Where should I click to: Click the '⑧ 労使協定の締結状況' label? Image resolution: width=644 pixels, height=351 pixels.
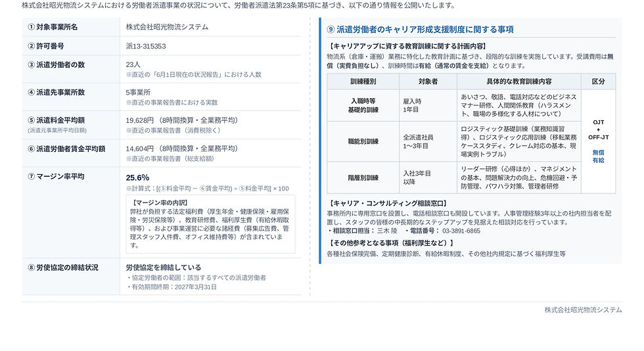pyautogui.click(x=63, y=268)
